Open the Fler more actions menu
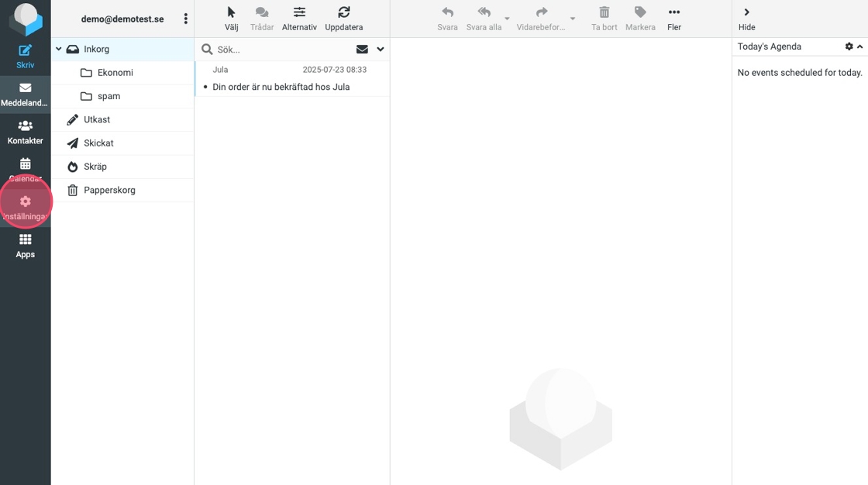 point(674,12)
